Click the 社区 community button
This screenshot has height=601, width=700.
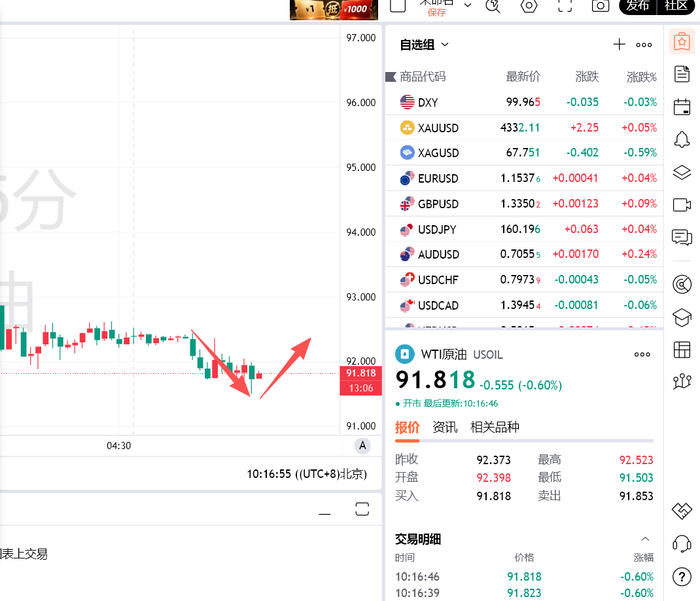676,6
